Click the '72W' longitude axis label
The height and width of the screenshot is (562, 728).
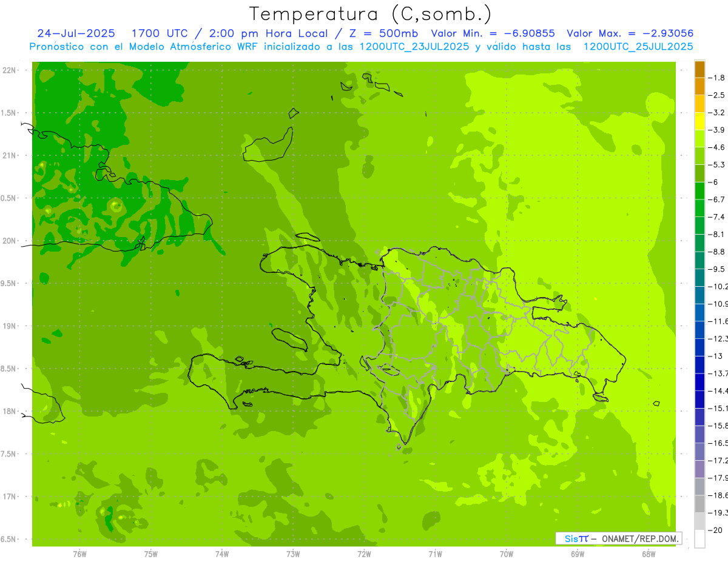click(364, 554)
